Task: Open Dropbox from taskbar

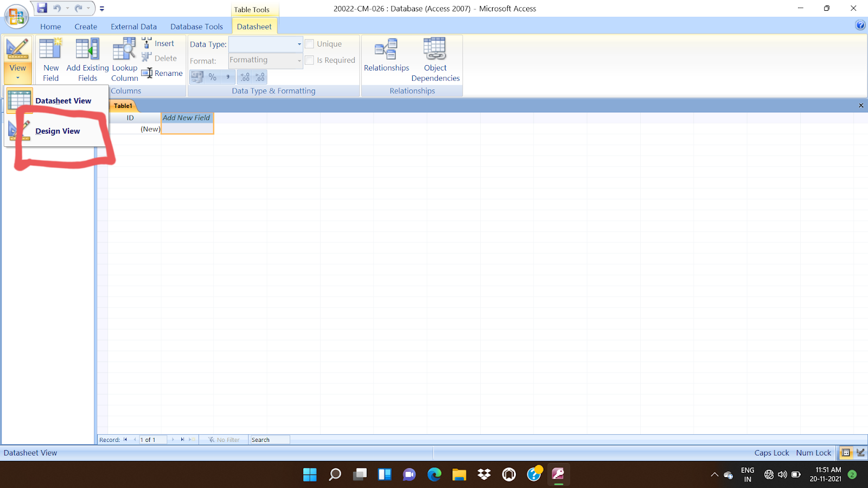Action: [x=484, y=474]
